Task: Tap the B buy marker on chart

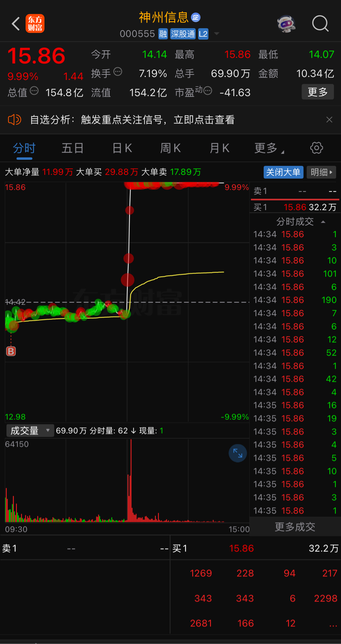Action: (x=11, y=351)
